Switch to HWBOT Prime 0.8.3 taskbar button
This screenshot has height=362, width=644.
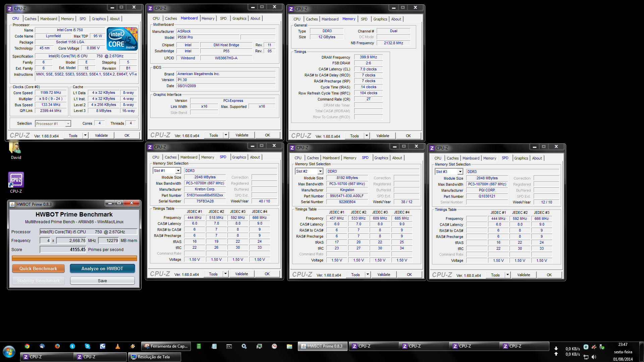point(322,346)
